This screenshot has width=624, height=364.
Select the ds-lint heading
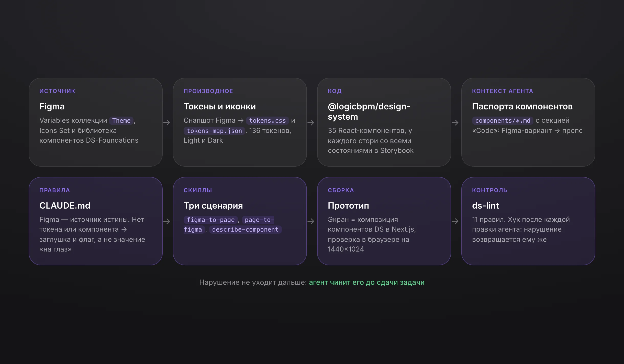tap(485, 206)
